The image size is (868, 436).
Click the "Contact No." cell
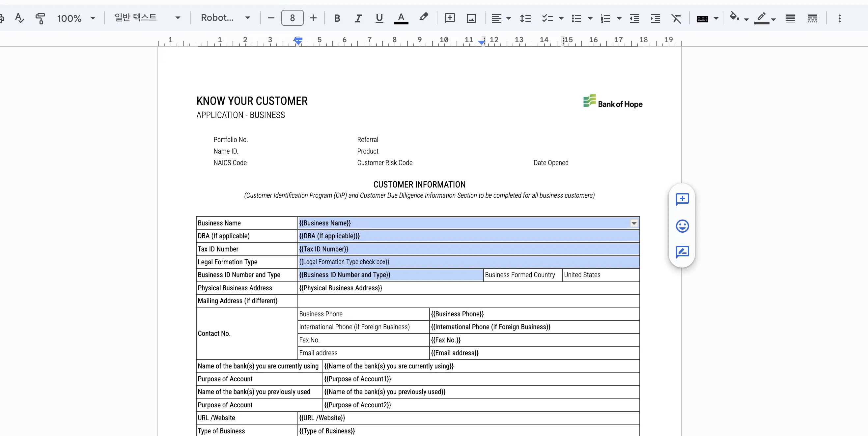(247, 334)
